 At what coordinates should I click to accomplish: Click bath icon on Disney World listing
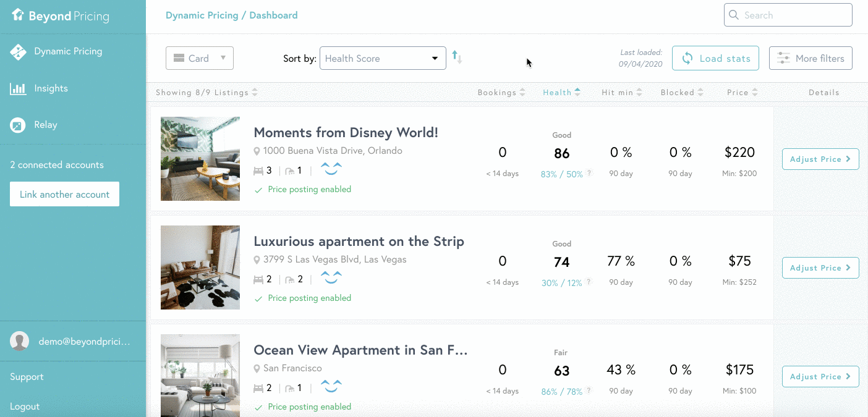[x=289, y=171]
